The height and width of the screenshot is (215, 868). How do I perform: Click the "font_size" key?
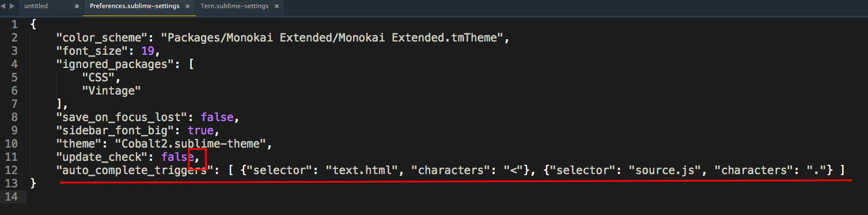pyautogui.click(x=92, y=51)
